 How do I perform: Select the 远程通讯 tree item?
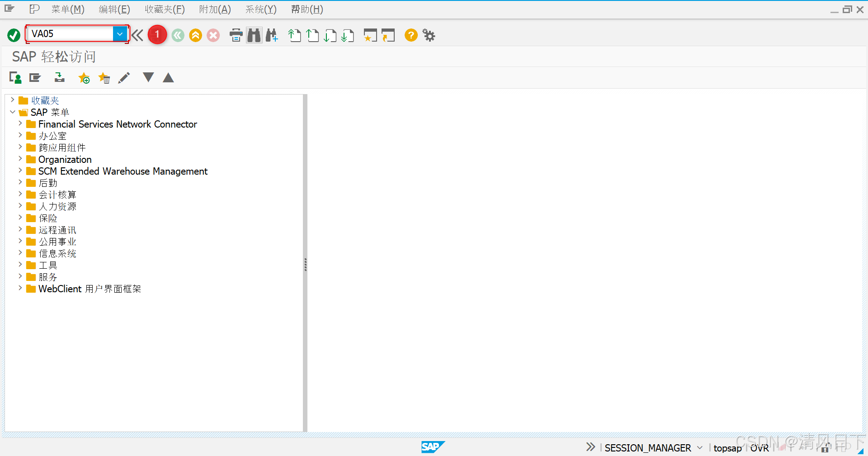click(x=57, y=230)
